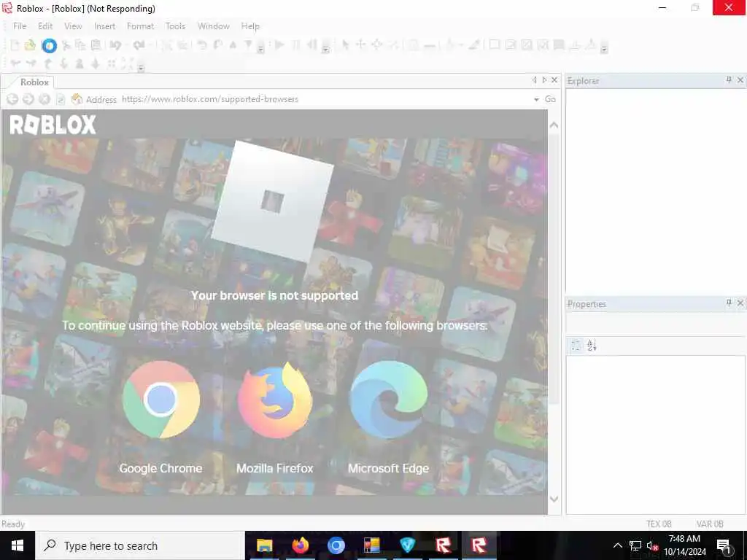Toggle categorized view in Properties
This screenshot has width=747, height=560.
click(576, 345)
